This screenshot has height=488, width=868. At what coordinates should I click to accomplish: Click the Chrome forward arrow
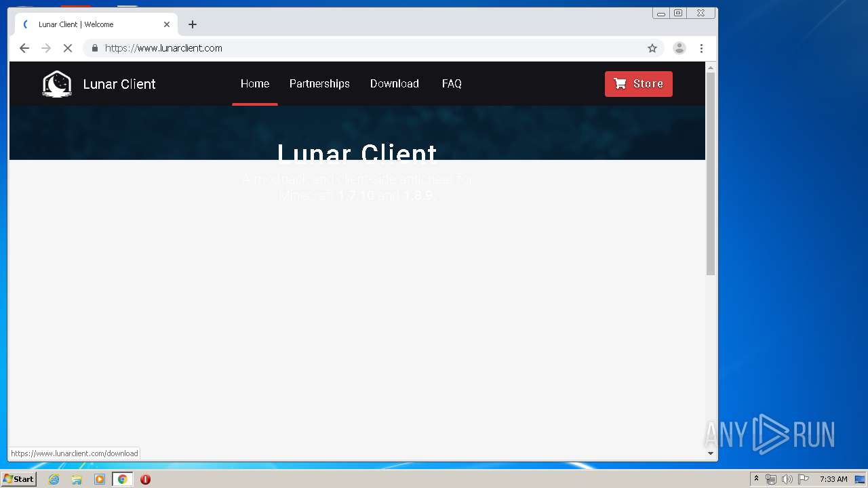[46, 48]
